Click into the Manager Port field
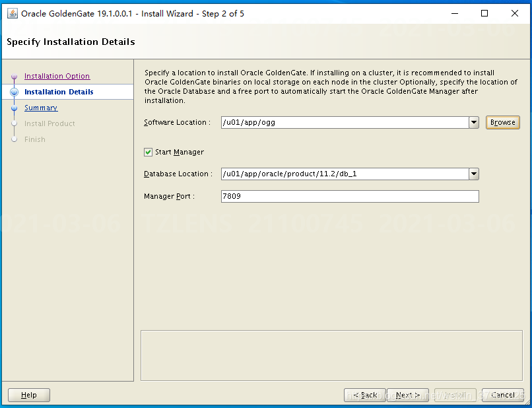This screenshot has height=408, width=532. click(350, 197)
